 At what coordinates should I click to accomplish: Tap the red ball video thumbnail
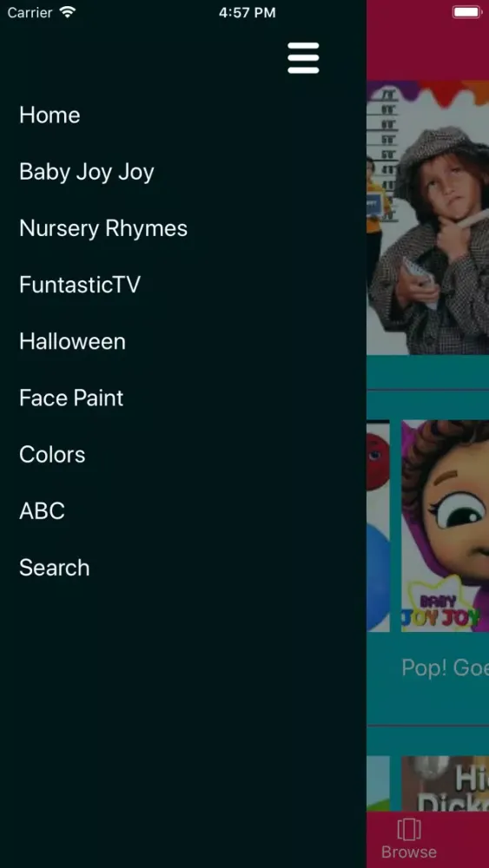click(x=378, y=526)
